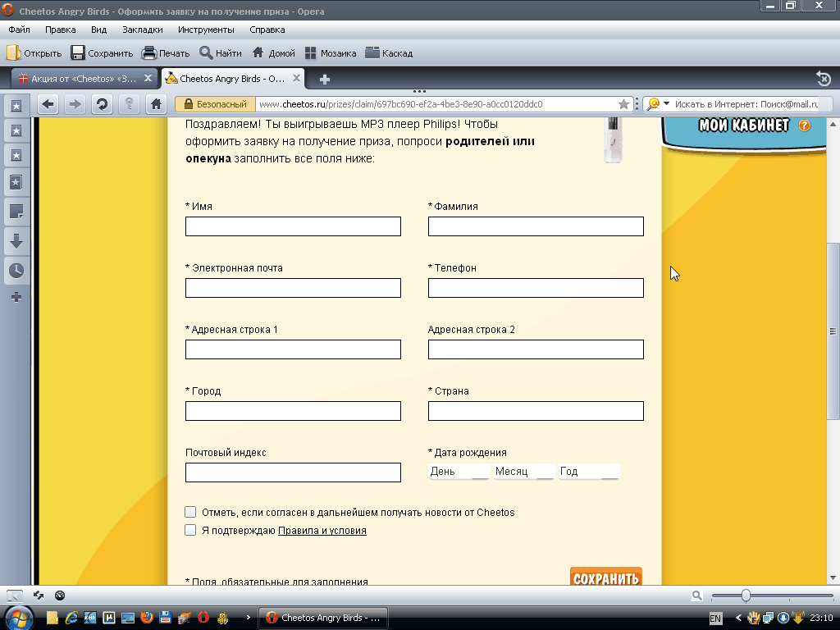Open the Справка menu
This screenshot has height=630, width=840.
click(267, 30)
